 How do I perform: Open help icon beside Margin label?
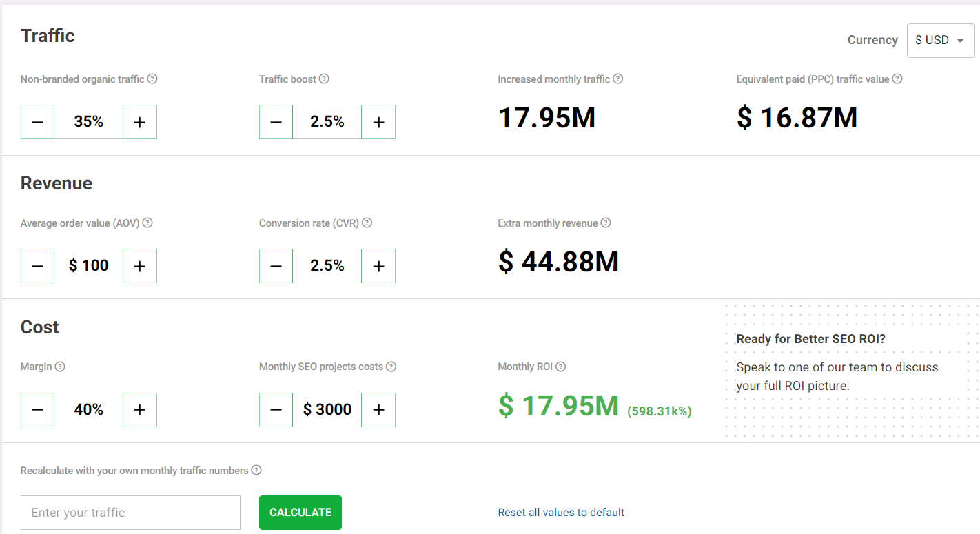click(60, 367)
